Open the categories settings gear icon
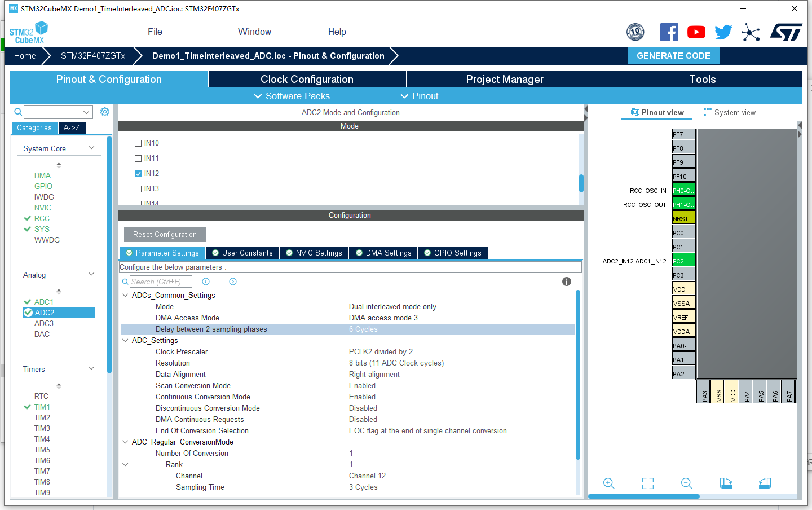The width and height of the screenshot is (812, 510). (105, 112)
